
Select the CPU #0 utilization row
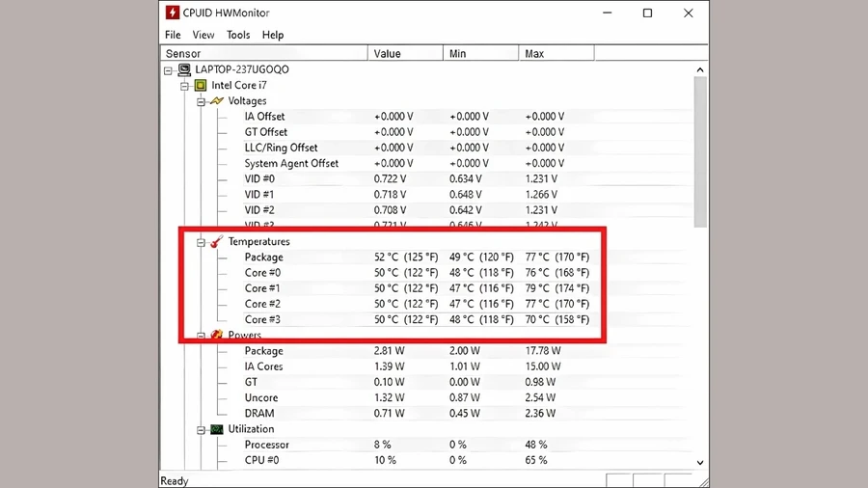pos(468,460)
